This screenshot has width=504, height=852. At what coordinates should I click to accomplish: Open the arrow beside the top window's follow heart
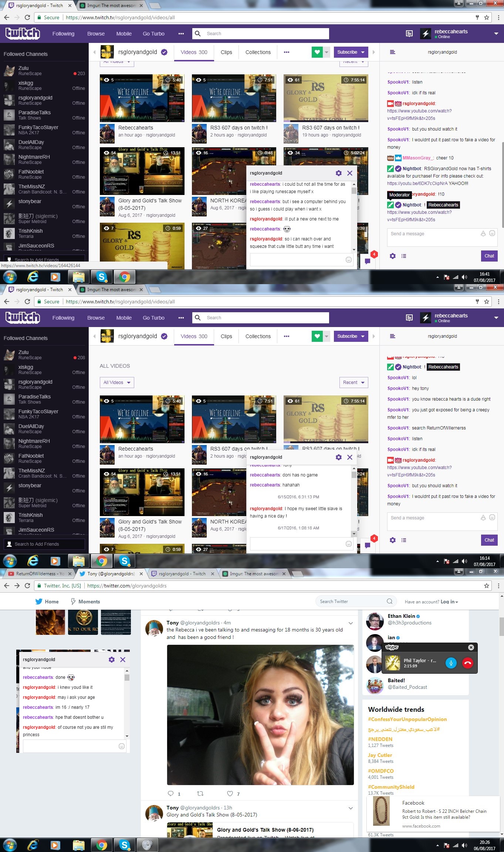(327, 52)
